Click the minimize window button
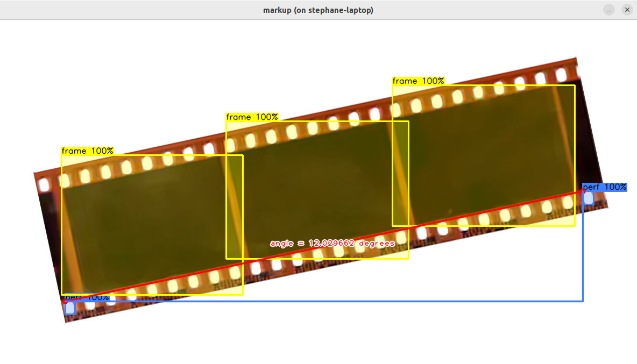This screenshot has height=364, width=637. (x=609, y=10)
